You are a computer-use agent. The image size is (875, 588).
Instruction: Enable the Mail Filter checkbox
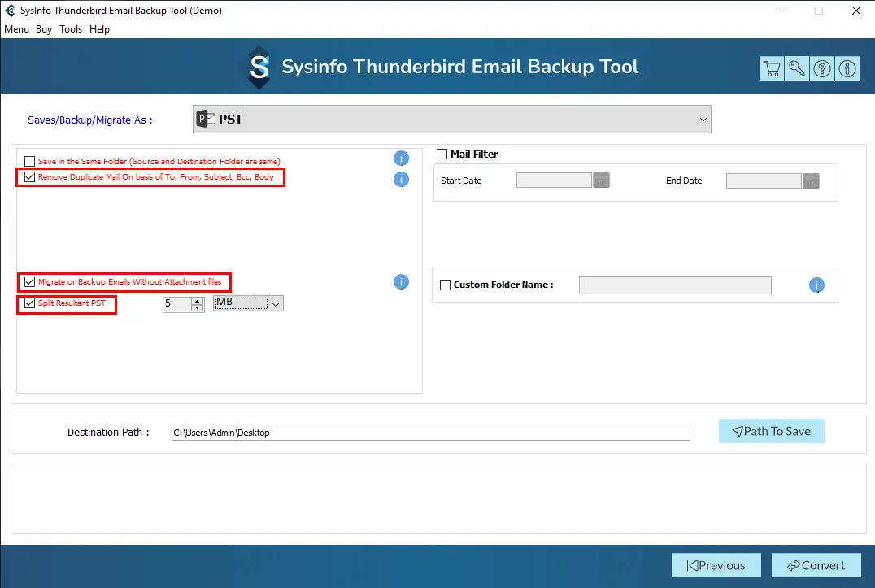442,154
